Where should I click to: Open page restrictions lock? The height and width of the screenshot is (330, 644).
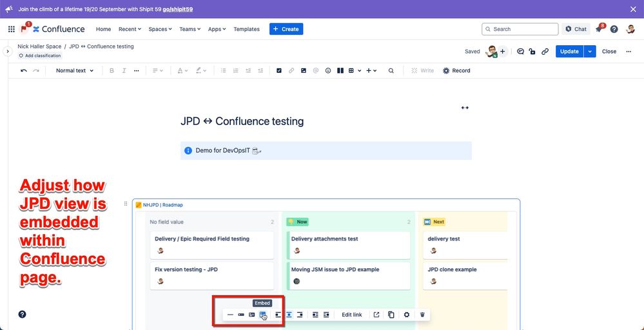(x=532, y=52)
